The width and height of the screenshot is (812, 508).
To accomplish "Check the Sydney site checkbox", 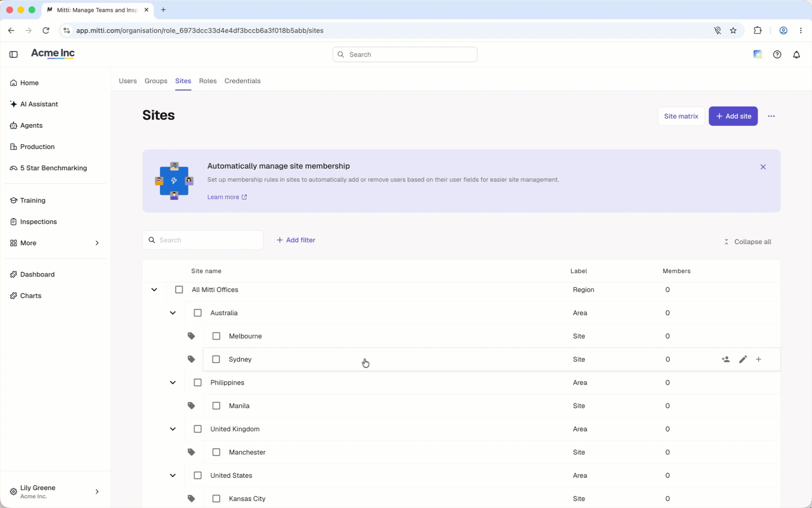I will [x=216, y=359].
